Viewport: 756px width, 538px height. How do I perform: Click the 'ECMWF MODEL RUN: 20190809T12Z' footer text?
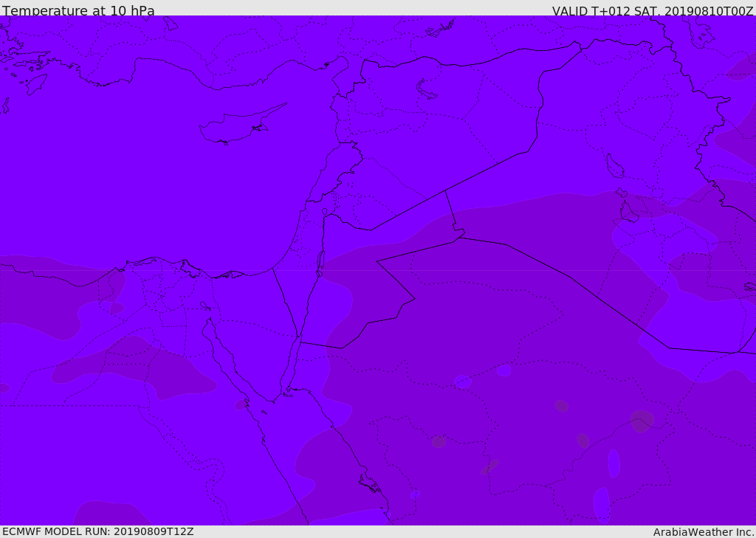pos(98,531)
